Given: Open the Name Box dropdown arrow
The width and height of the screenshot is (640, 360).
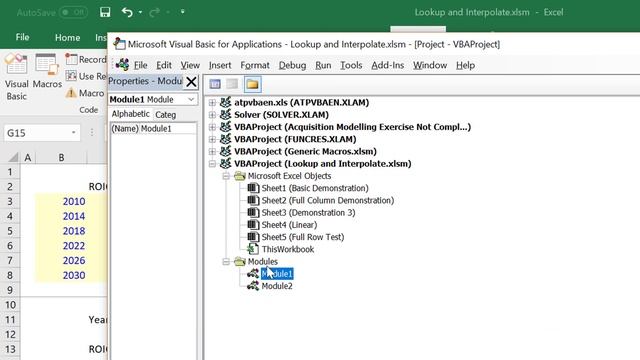Looking at the screenshot, I should tap(73, 133).
